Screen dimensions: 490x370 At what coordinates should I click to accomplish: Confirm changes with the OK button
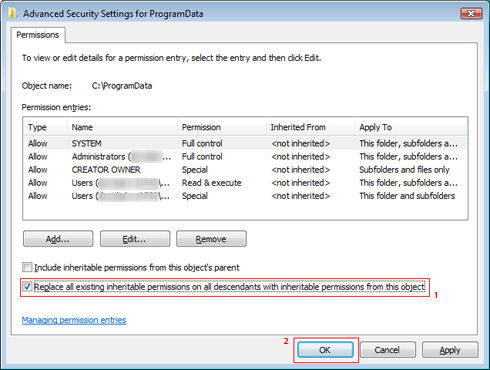[325, 350]
